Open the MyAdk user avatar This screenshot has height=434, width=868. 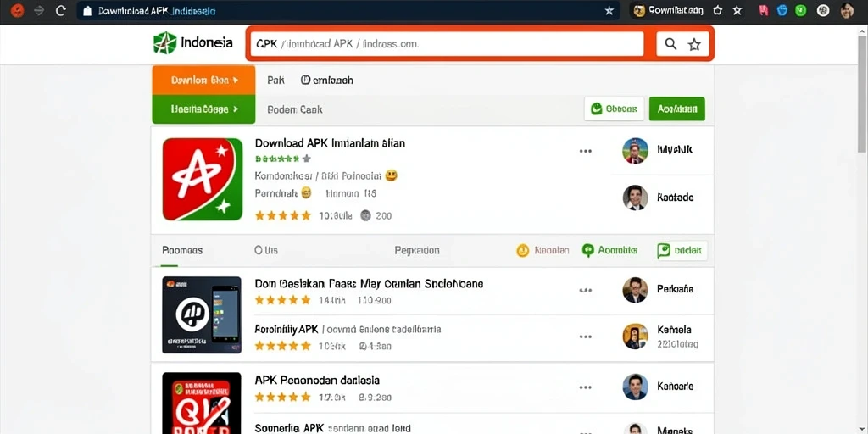(x=635, y=151)
